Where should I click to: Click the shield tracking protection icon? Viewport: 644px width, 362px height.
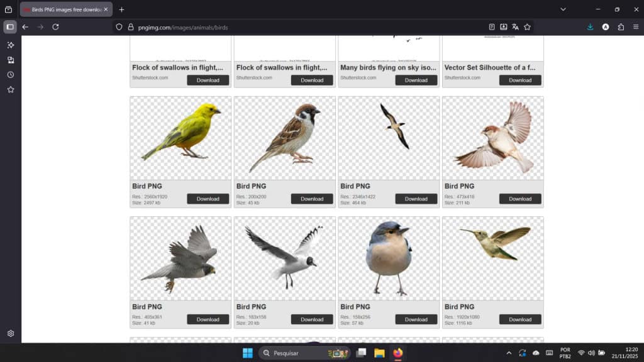(119, 28)
